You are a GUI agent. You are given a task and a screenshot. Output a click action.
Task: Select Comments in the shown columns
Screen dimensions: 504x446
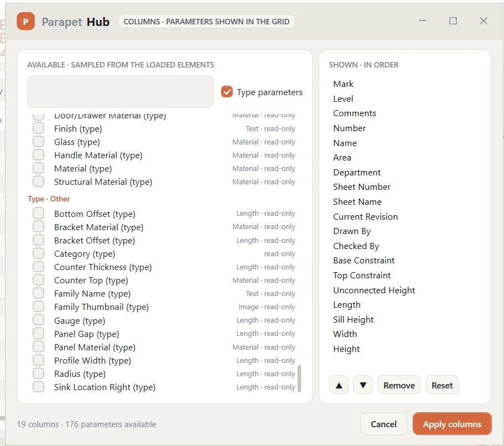354,113
